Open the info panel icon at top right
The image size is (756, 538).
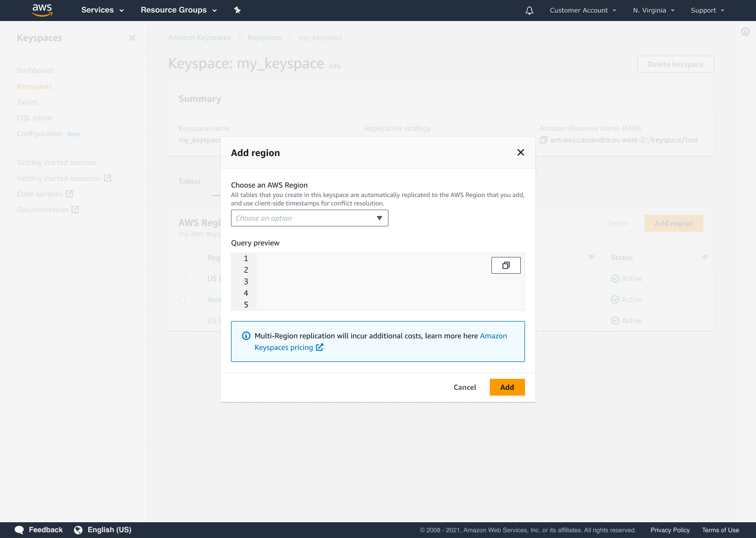click(745, 32)
